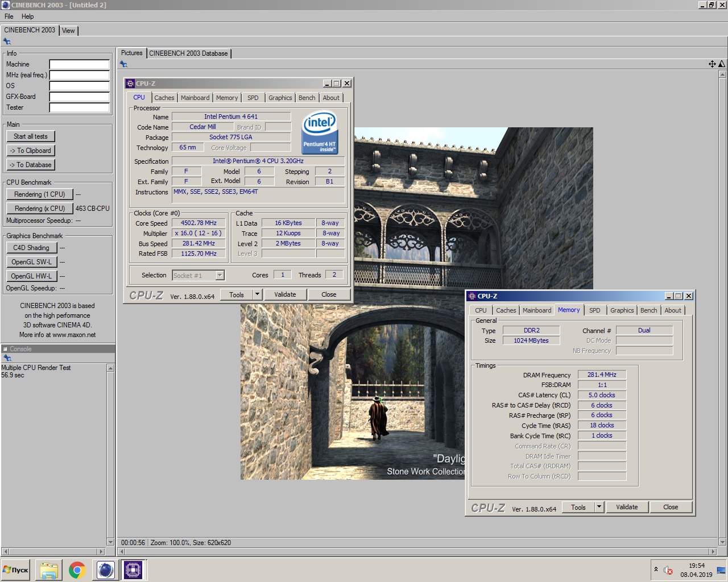Open CPU tab in CPU-Z Memory window
This screenshot has height=582, width=728.
481,310
